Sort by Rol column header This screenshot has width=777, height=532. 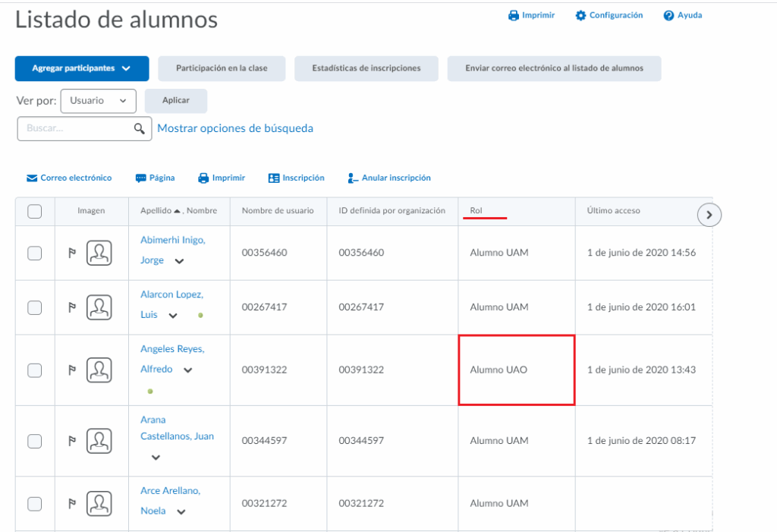coord(477,211)
